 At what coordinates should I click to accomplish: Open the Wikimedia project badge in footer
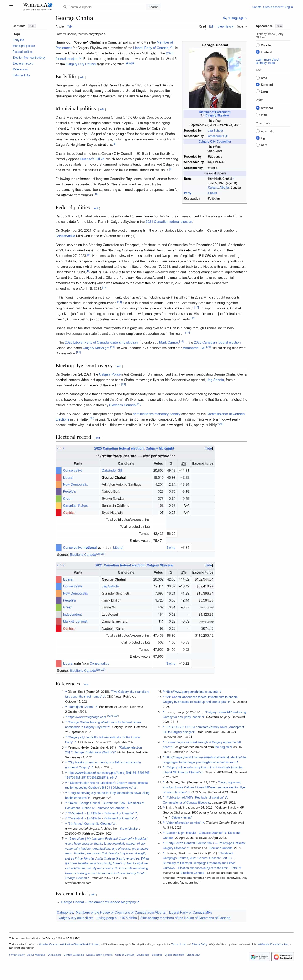click(x=259, y=956)
